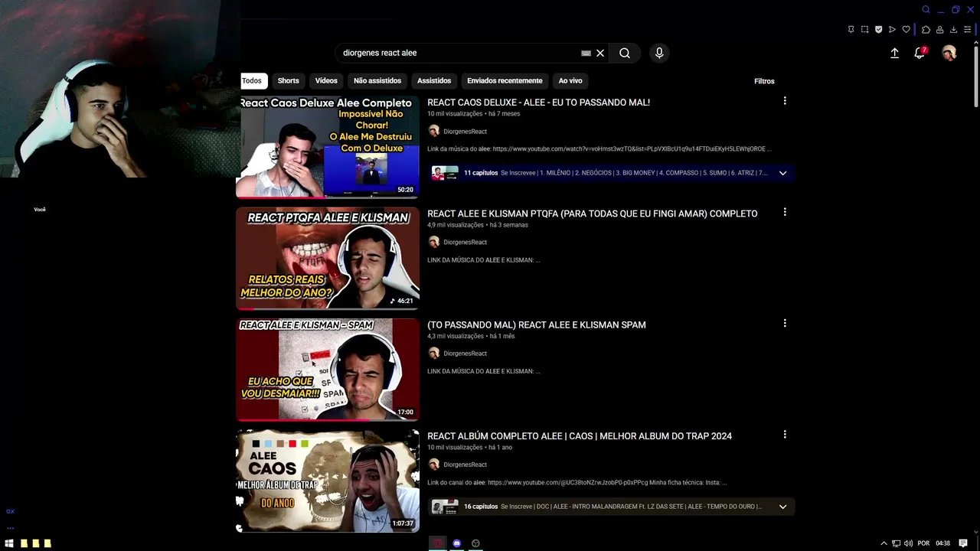Open the notifications bell showing 7

(x=920, y=53)
